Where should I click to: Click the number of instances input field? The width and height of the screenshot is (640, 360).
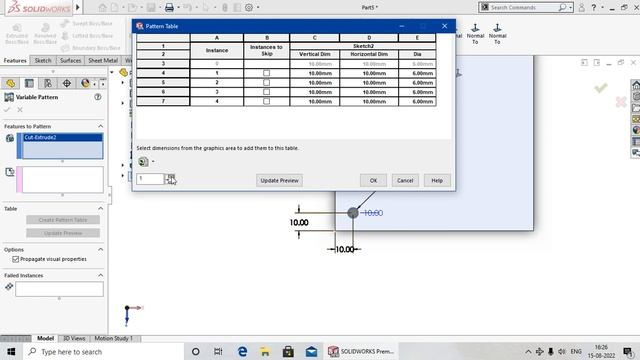150,178
